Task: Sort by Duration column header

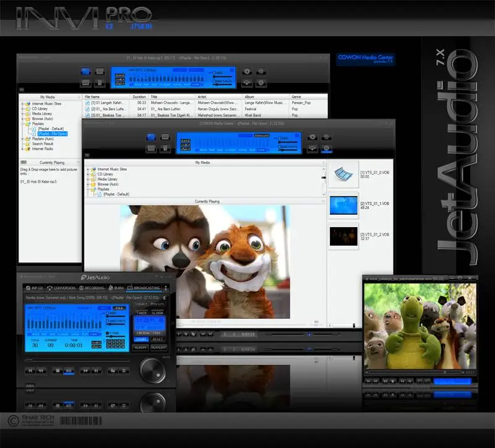Action: [x=139, y=97]
